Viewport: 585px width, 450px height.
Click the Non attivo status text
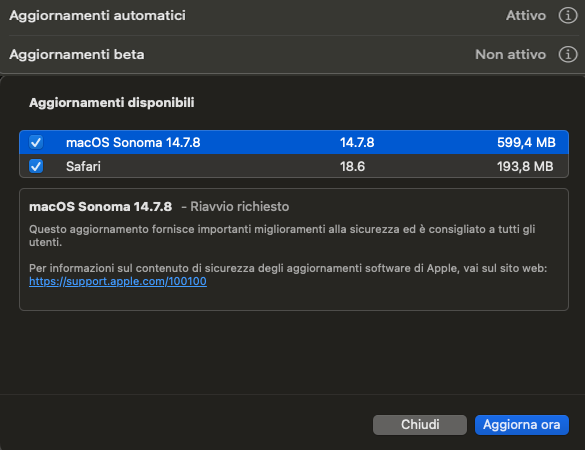pos(510,54)
